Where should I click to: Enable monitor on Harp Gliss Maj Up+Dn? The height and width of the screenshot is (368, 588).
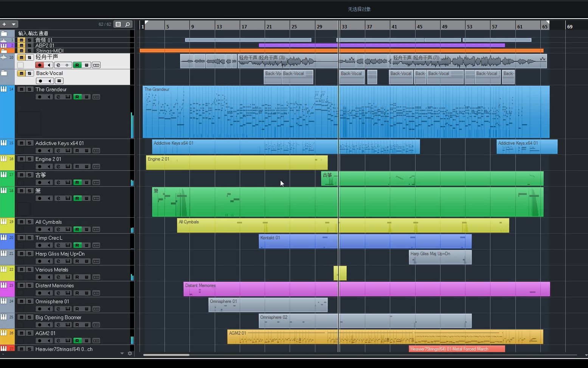tap(49, 261)
